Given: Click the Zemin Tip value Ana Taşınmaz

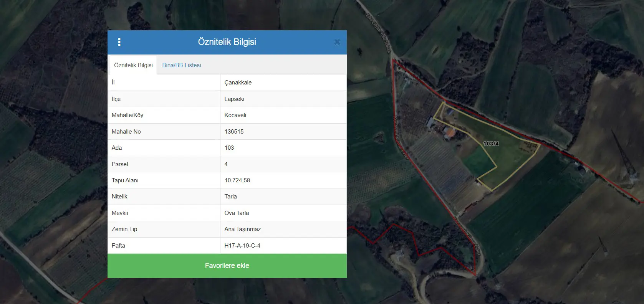Looking at the screenshot, I should pyautogui.click(x=243, y=229).
